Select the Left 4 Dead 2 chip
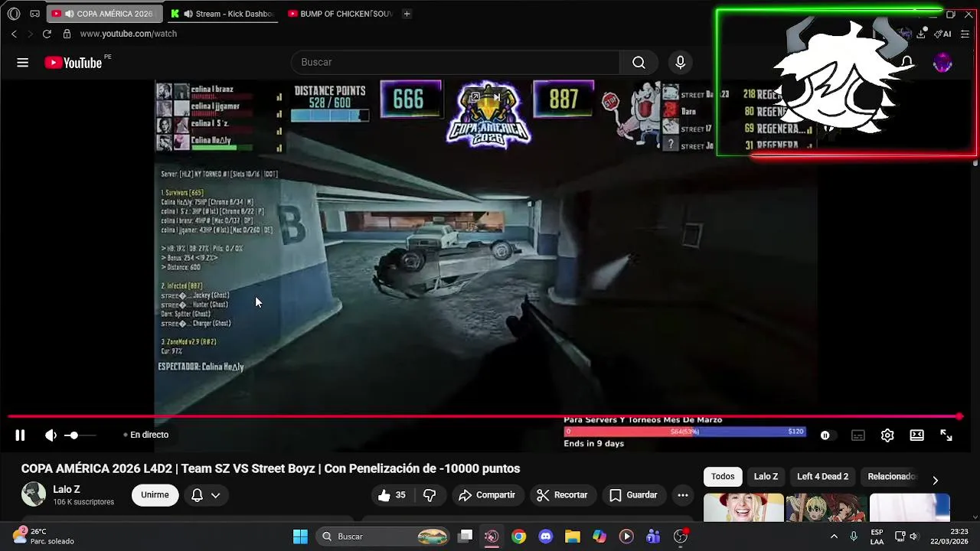 point(822,476)
